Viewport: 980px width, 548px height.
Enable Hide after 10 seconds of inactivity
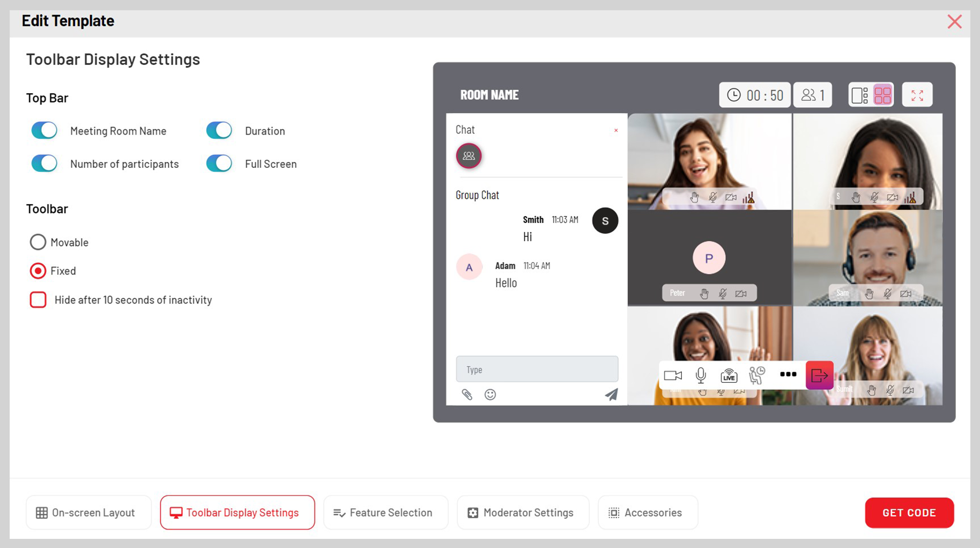pyautogui.click(x=38, y=300)
